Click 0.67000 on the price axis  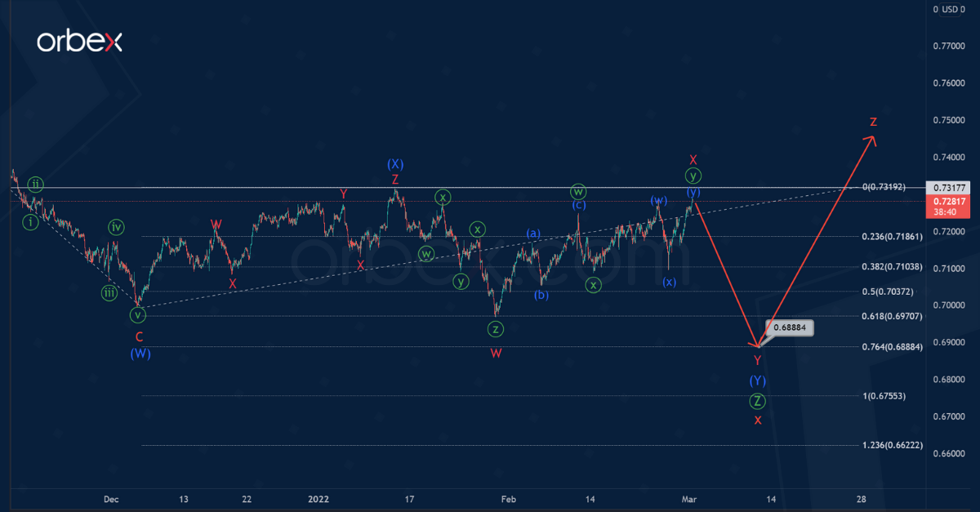(x=947, y=416)
